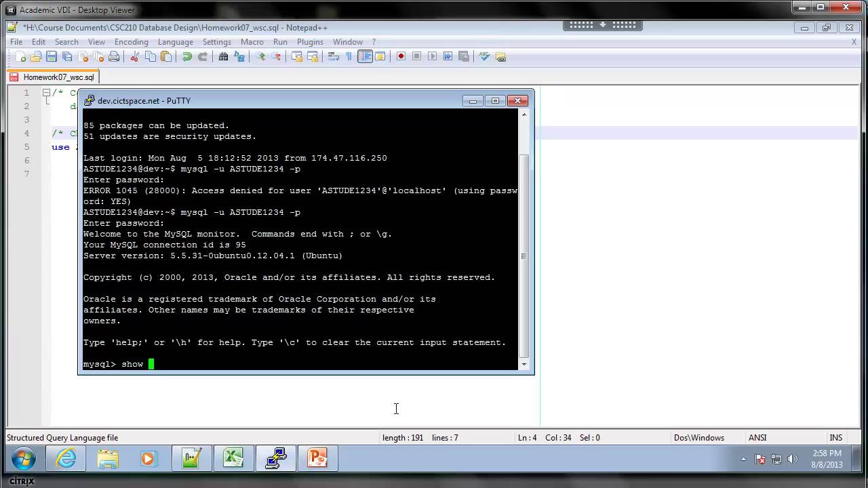Open PowerPoint from the taskbar
The height and width of the screenshot is (488, 868).
(x=317, y=459)
